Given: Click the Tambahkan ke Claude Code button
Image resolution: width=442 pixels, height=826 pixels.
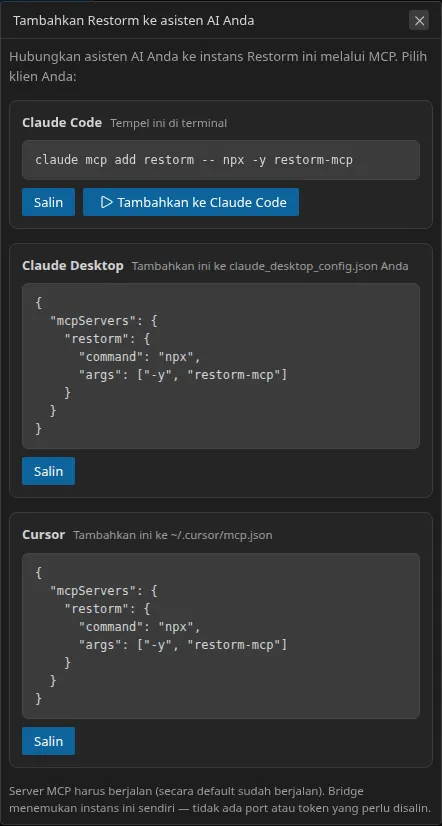Looking at the screenshot, I should (x=191, y=202).
